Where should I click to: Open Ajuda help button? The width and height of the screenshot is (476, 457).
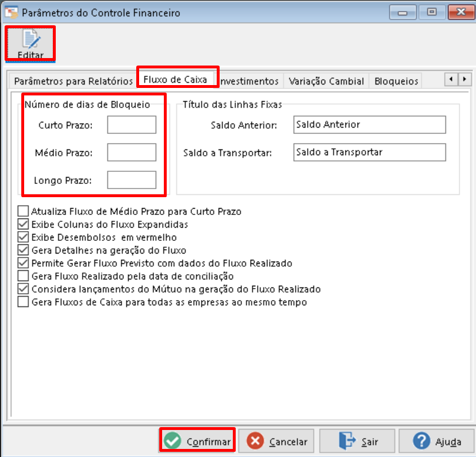pos(436,440)
